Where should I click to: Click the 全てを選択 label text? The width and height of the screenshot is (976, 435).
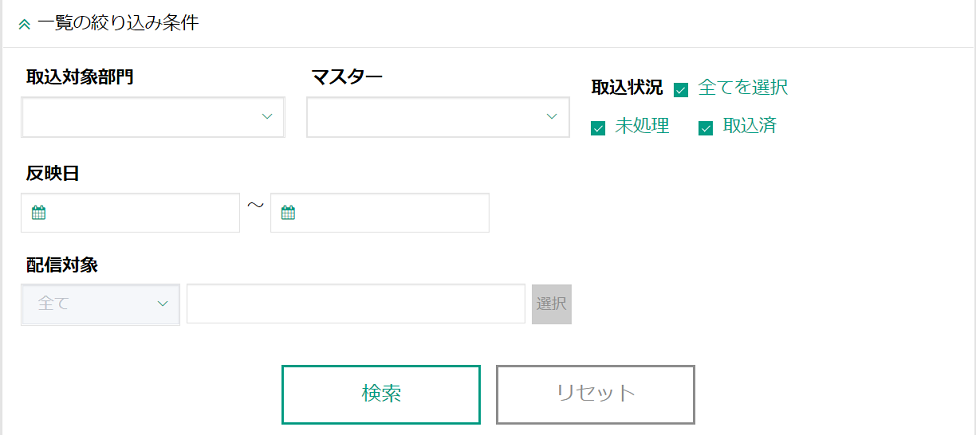click(743, 88)
